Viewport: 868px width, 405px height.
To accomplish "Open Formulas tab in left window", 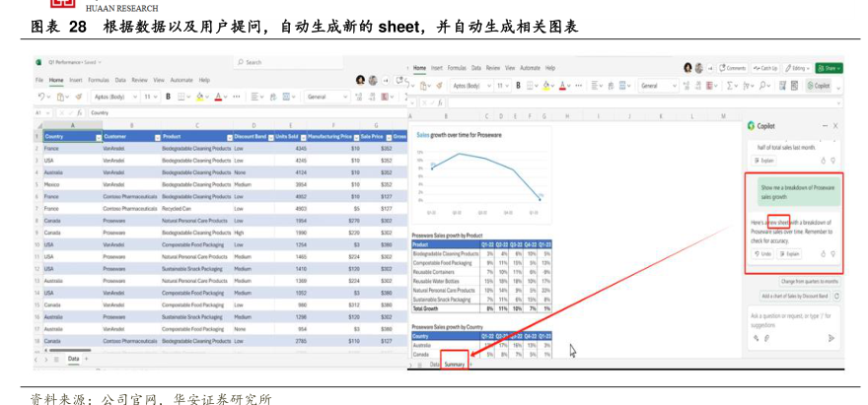I will coord(99,80).
